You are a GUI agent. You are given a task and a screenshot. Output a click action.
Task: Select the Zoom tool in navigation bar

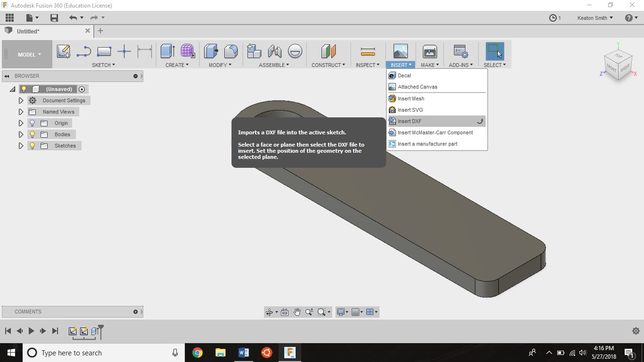[309, 312]
